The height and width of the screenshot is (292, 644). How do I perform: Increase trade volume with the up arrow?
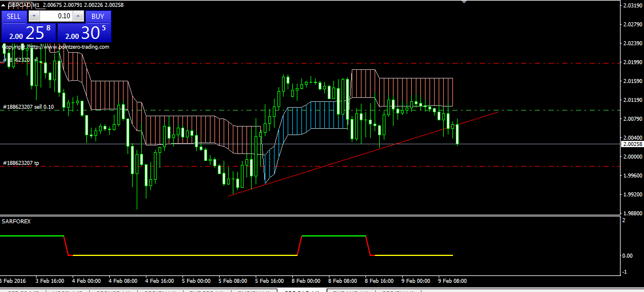(78, 17)
